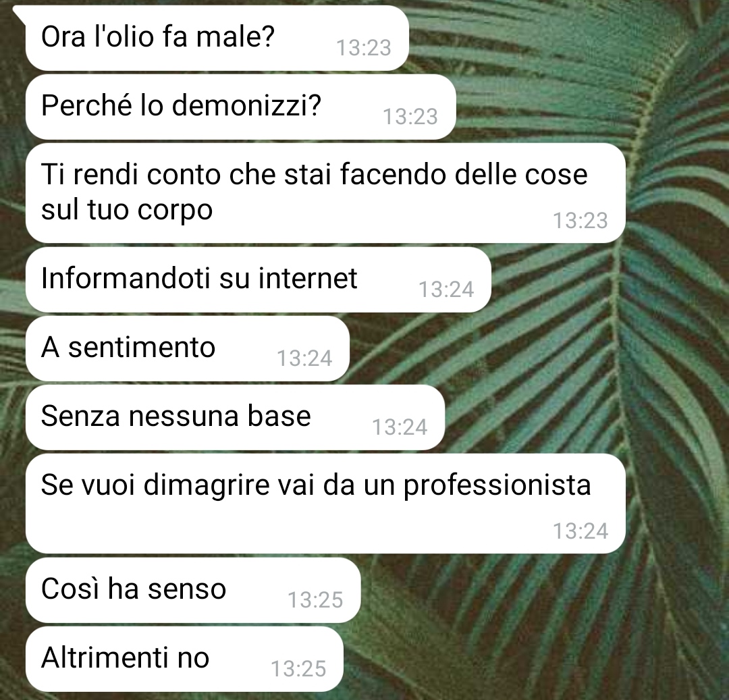This screenshot has height=700, width=729.
Task: Click the 13:25 timestamp beside 'Così ha senso'
Action: pos(315,599)
